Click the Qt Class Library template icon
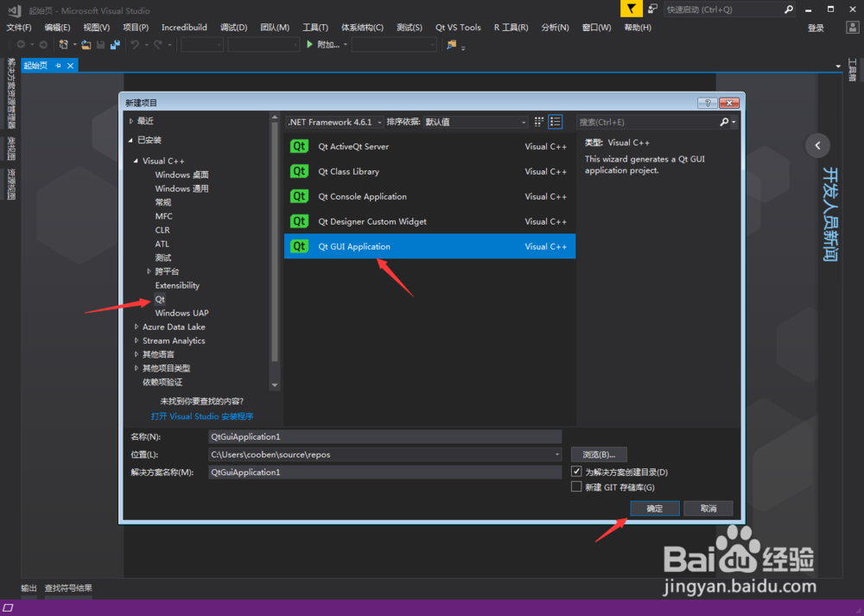864x616 pixels. click(x=299, y=171)
